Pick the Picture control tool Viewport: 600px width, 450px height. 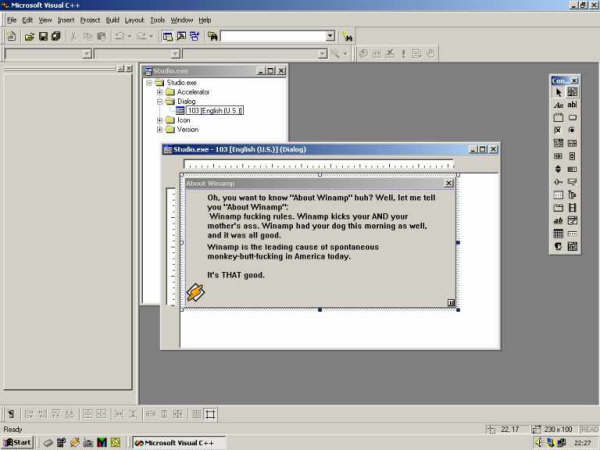pyautogui.click(x=572, y=92)
